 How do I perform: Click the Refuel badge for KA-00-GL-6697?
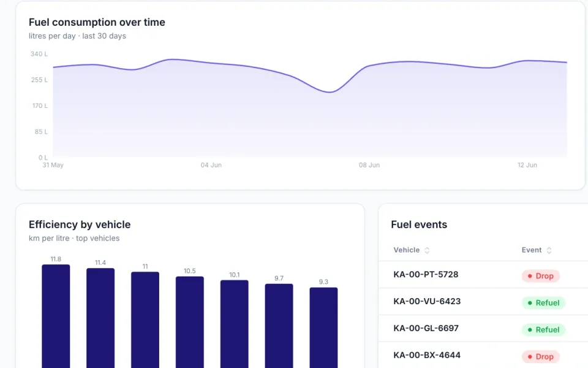543,330
